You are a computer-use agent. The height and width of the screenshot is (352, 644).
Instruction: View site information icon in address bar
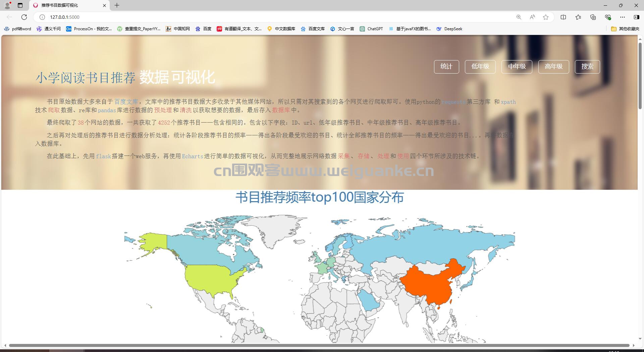point(42,17)
